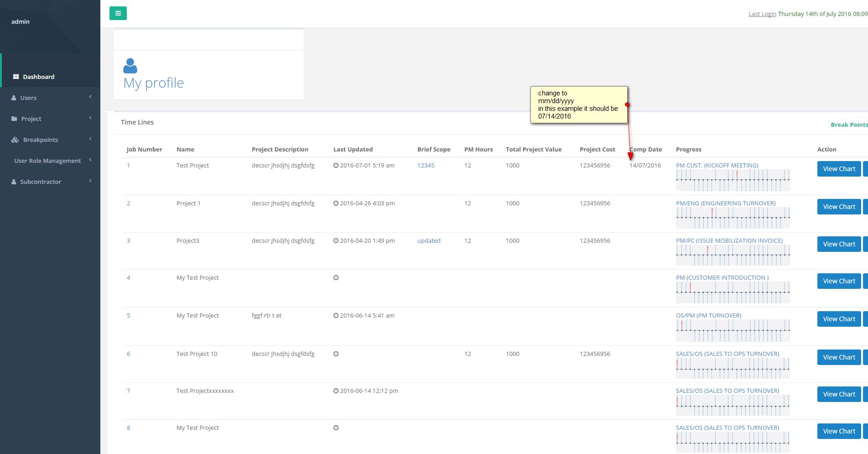Click the Last Login link
This screenshot has width=868, height=454.
pos(762,14)
